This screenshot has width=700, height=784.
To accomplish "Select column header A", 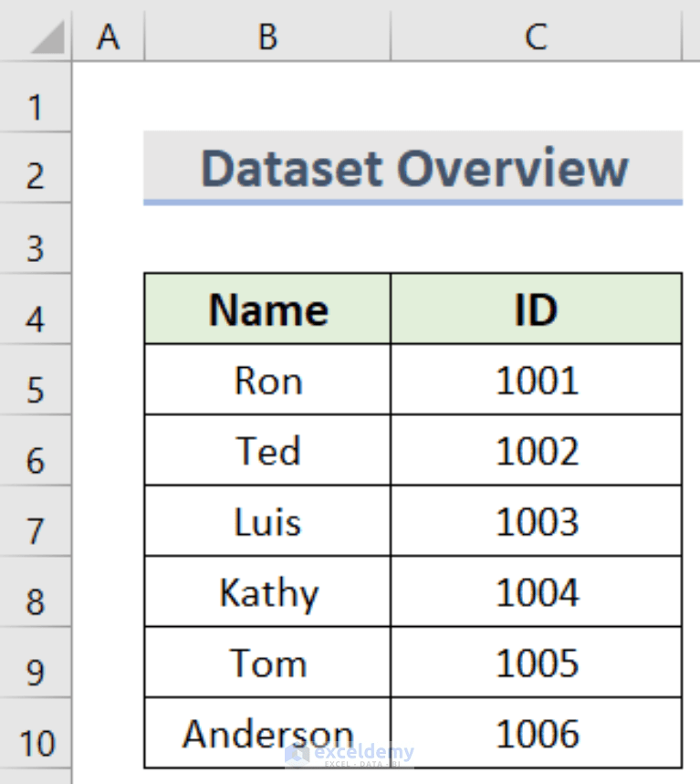I will (x=109, y=37).
